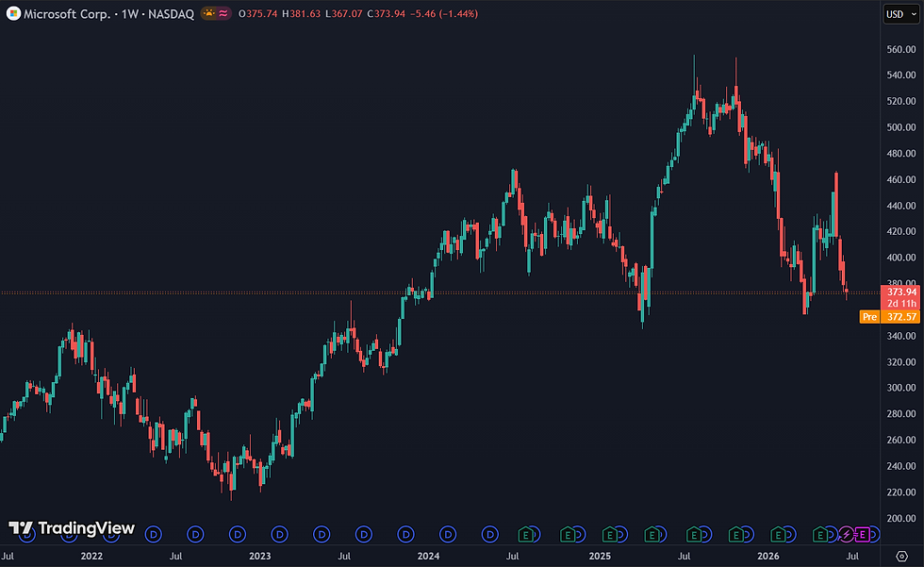Click the -5.46 (-1.44%) change value
Screen dimensions: 924x567
click(x=444, y=13)
